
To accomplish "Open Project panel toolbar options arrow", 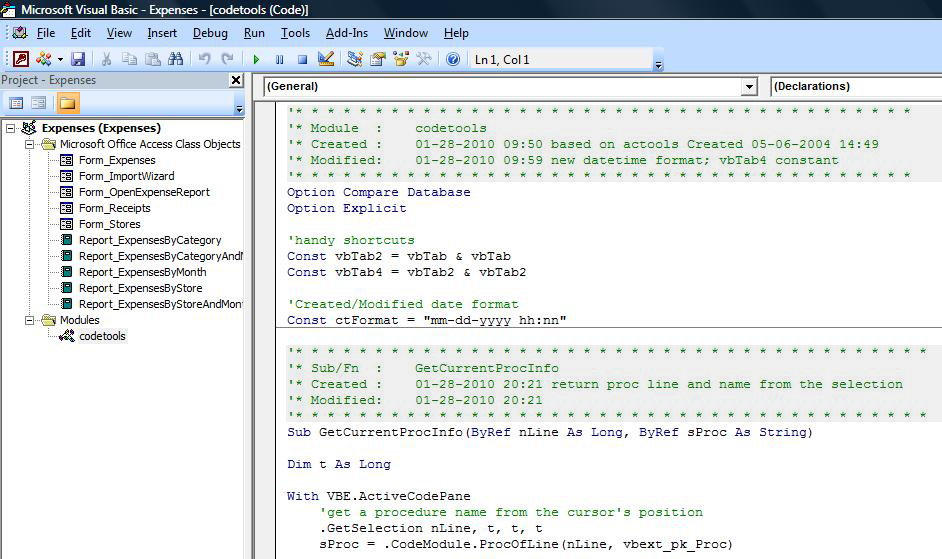I will (x=239, y=109).
